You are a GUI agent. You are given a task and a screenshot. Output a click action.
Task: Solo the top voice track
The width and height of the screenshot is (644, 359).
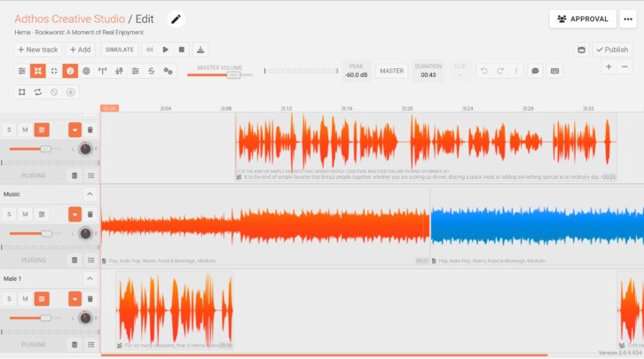[9, 130]
